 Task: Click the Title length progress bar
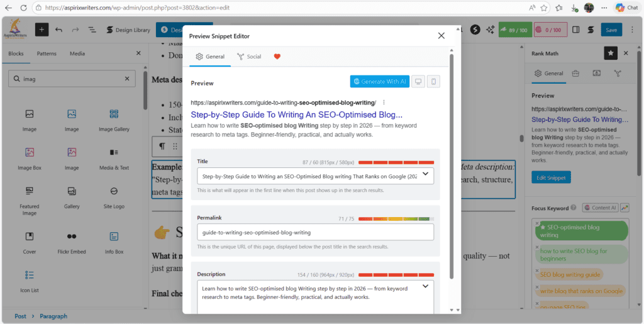(396, 162)
